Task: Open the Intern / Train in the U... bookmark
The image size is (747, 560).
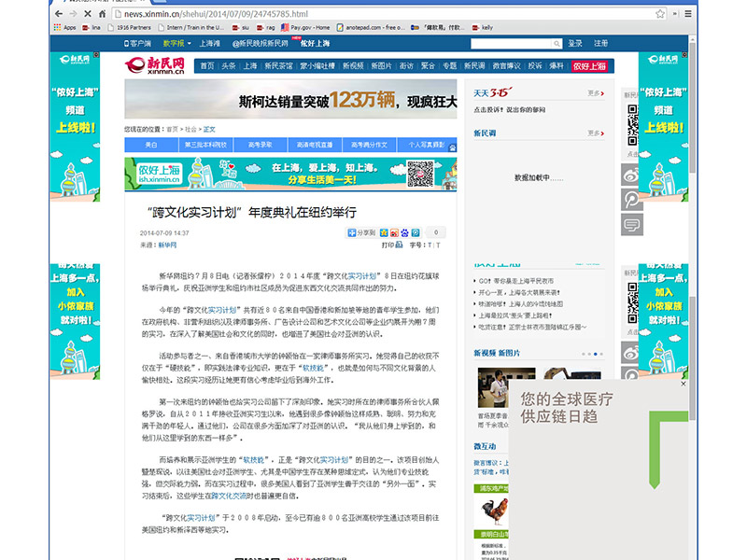Action: pos(191,28)
